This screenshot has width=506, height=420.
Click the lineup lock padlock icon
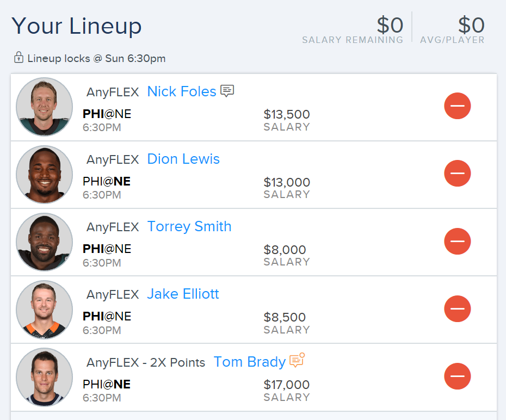pos(18,58)
